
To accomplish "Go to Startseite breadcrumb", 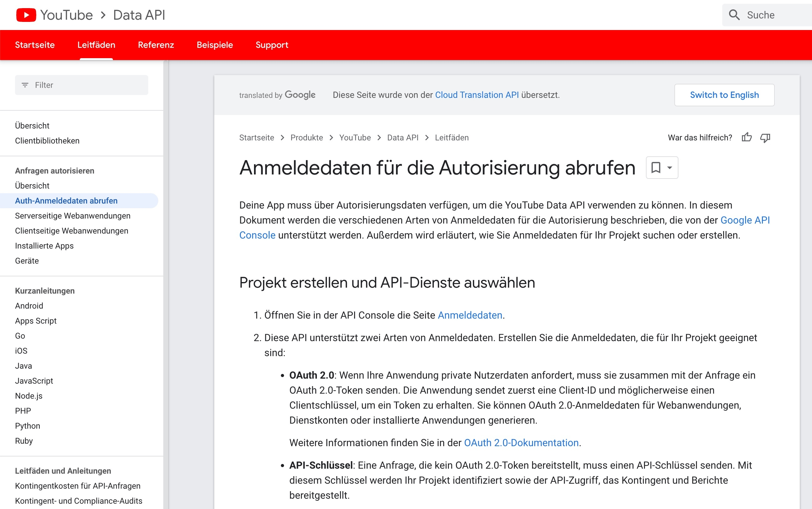I will pyautogui.click(x=256, y=137).
